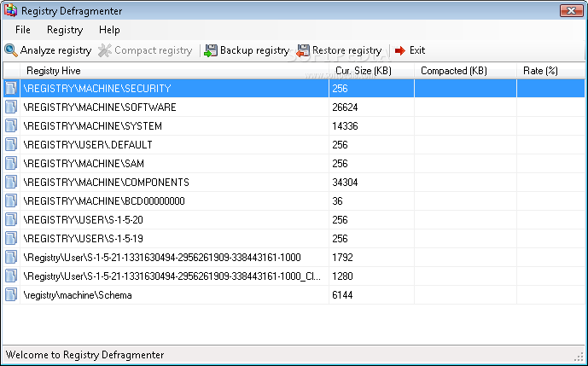
Task: Sort by the Compacted (KB) column header
Action: [465, 71]
